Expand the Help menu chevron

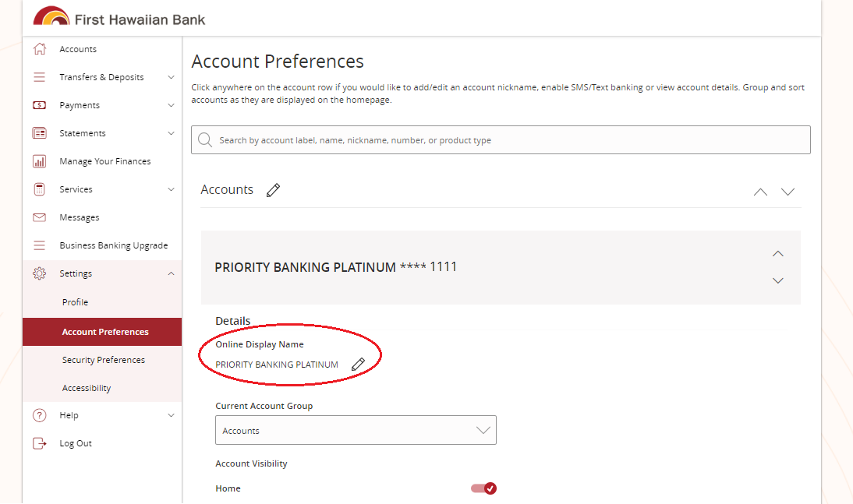pyautogui.click(x=171, y=415)
